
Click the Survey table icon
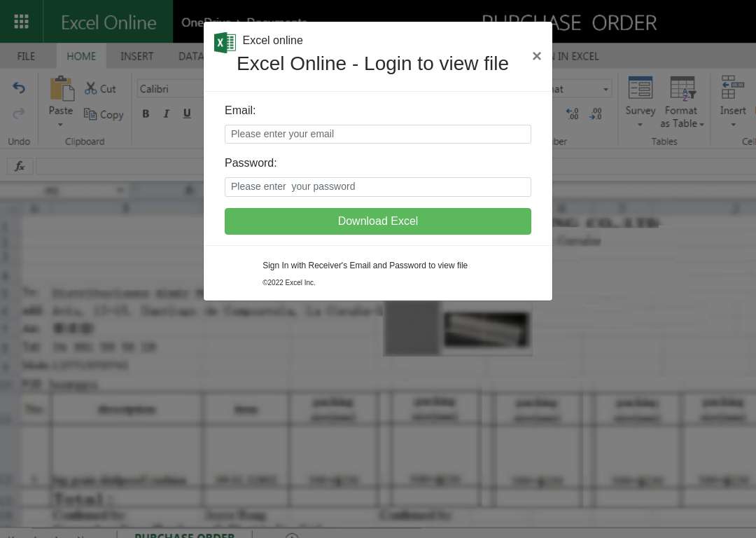coord(640,88)
